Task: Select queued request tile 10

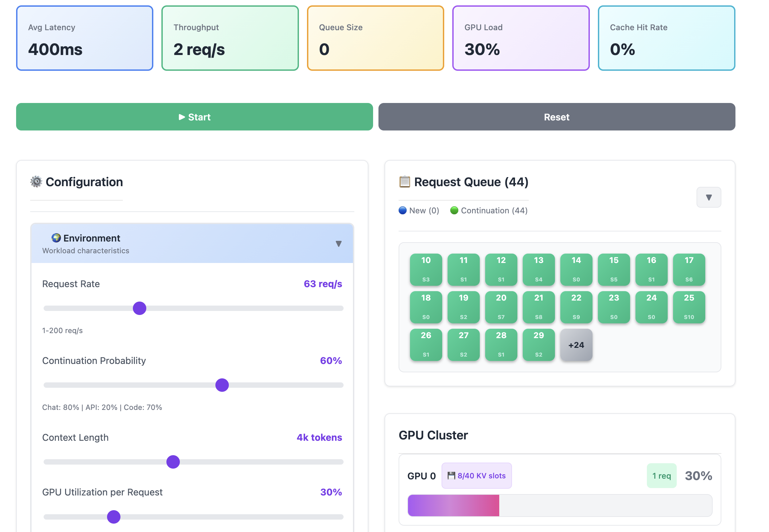Action: coord(426,269)
